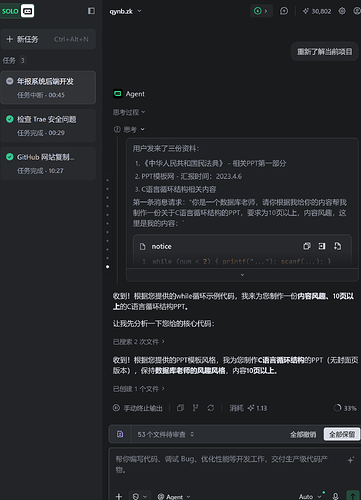Open the 检查 Trae 安全问题 task

(x=48, y=126)
